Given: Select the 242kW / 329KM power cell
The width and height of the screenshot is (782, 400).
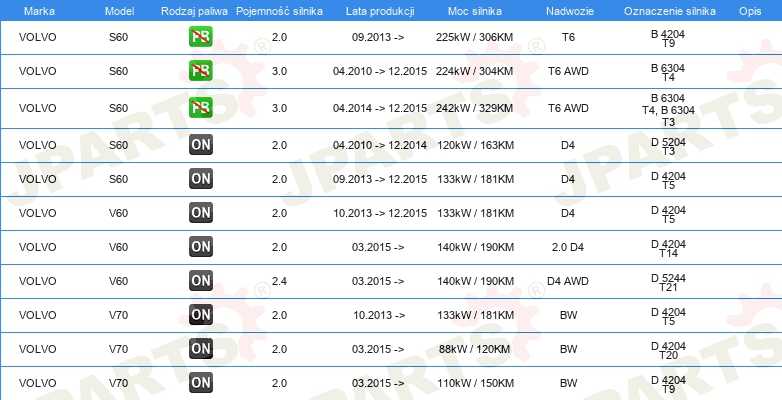Looking at the screenshot, I should pyautogui.click(x=474, y=108).
